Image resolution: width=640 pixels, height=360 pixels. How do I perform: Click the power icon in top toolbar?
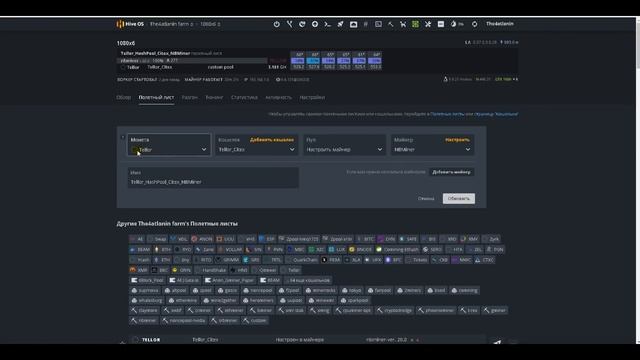coord(277,24)
